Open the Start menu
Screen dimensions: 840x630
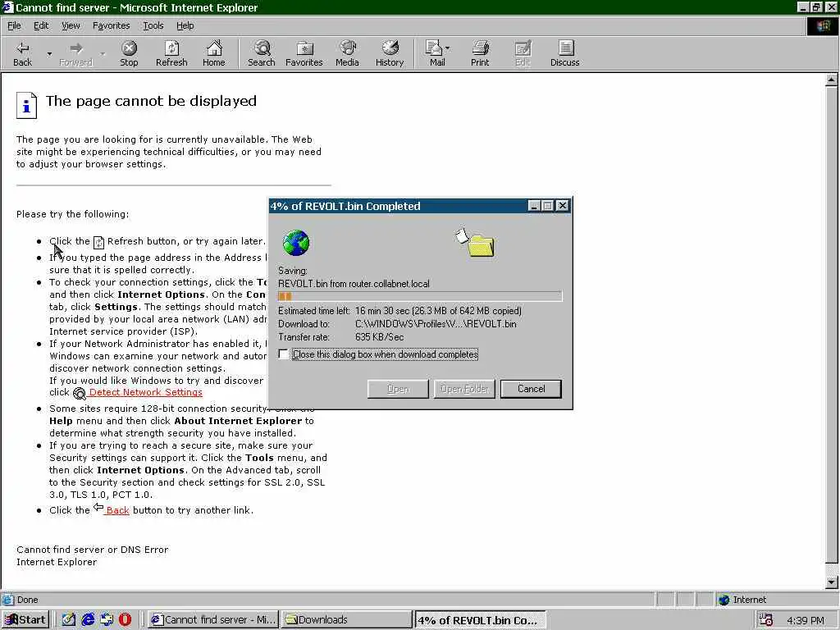25,620
